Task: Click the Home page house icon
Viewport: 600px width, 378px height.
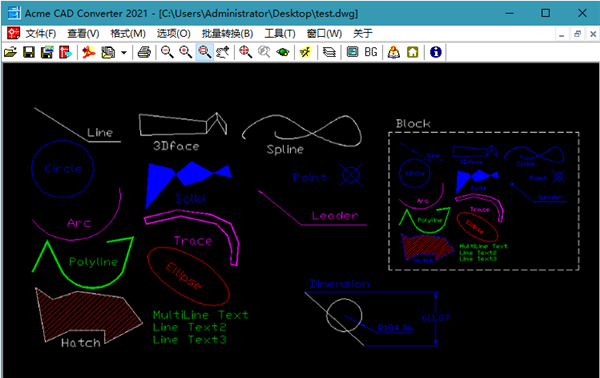Action: [412, 52]
